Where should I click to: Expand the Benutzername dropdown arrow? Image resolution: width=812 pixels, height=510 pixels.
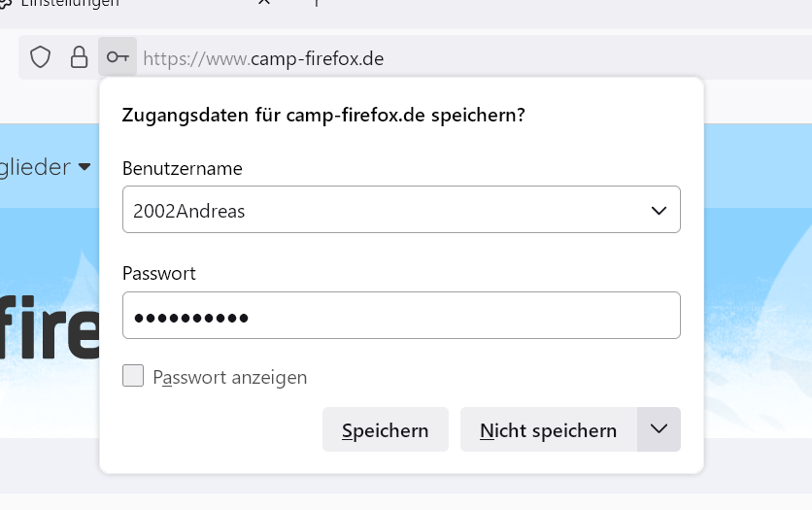(659, 210)
